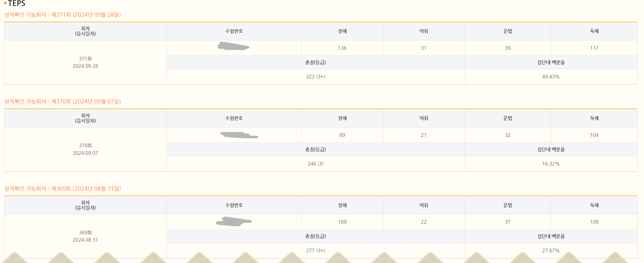This screenshot has height=263, width=644.
Task: Click the TEPS section heading
Action: pos(17,3)
